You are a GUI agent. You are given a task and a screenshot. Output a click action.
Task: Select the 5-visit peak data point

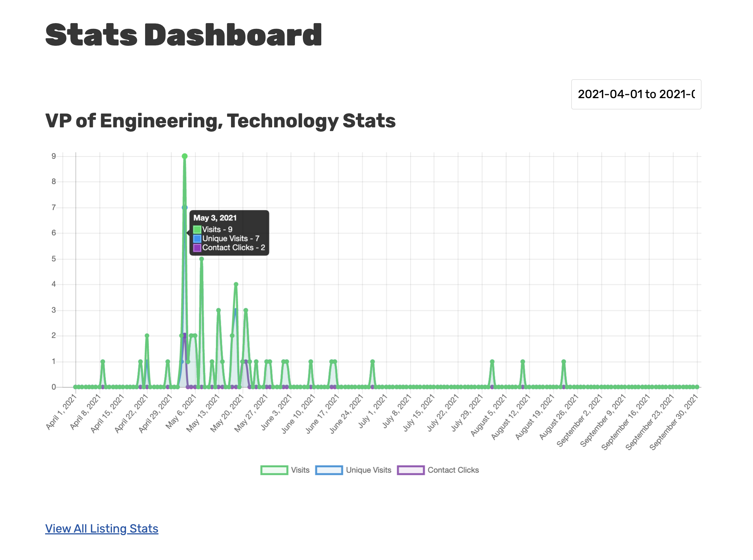pyautogui.click(x=201, y=259)
